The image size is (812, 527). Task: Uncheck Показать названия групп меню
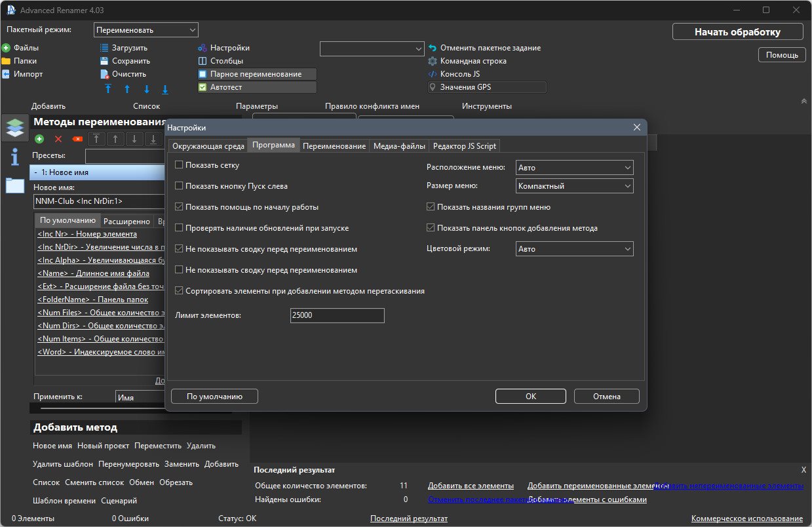[431, 207]
